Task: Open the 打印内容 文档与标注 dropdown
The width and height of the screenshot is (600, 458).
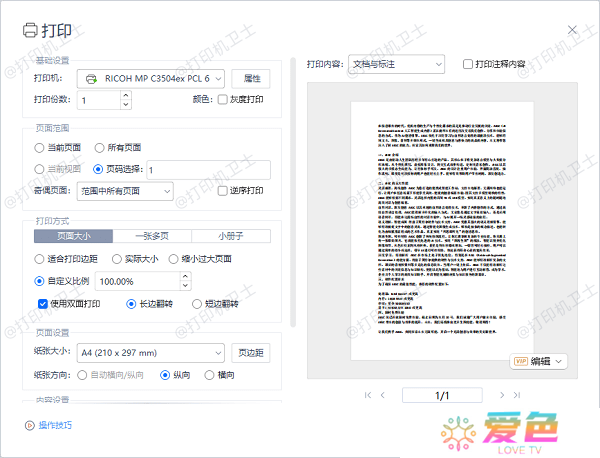Action: tap(396, 64)
